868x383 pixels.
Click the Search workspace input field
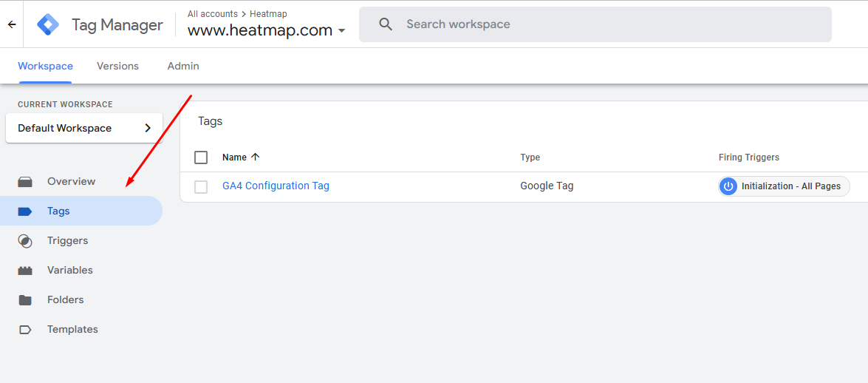[595, 24]
